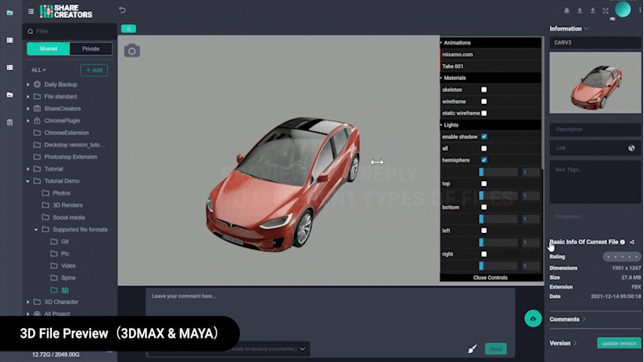Enable the wireframe checkbox
644x362 pixels.
coord(484,101)
